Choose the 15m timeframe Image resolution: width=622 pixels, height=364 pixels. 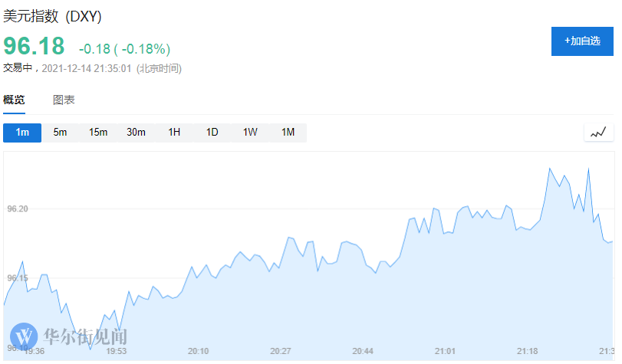click(98, 133)
